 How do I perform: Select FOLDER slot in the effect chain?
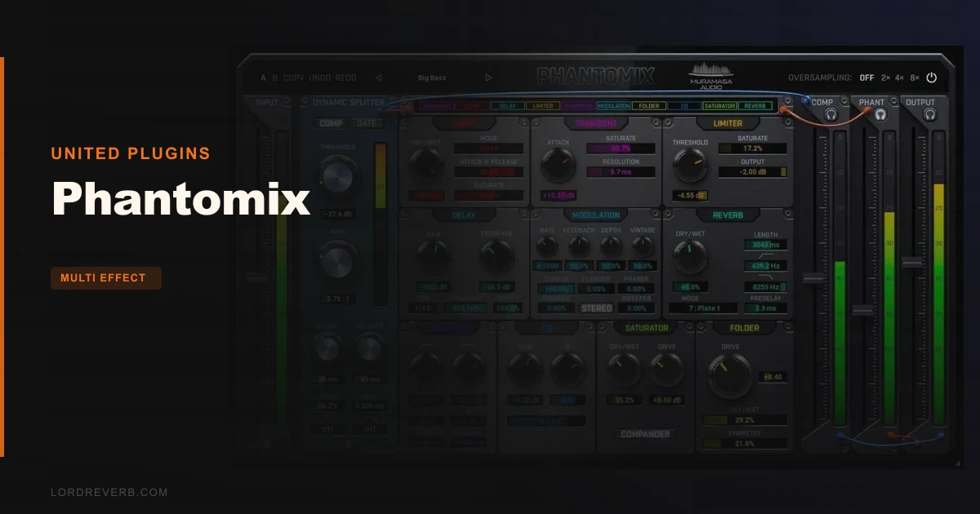649,106
